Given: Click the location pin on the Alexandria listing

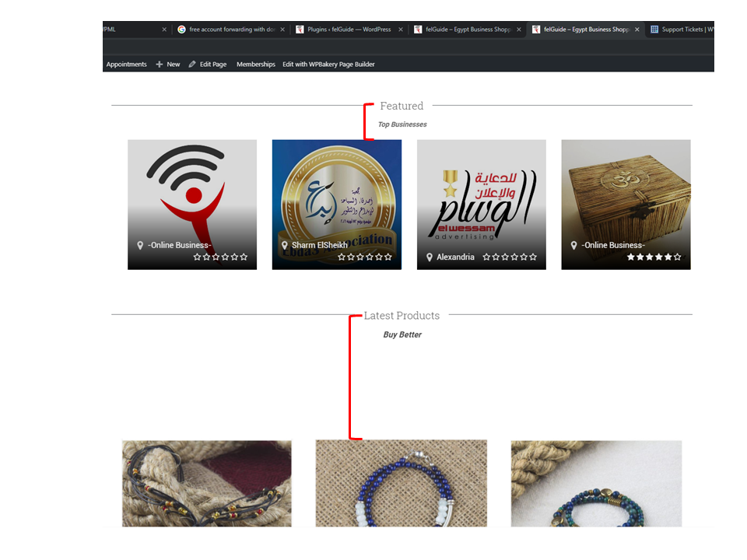Looking at the screenshot, I should click(429, 257).
